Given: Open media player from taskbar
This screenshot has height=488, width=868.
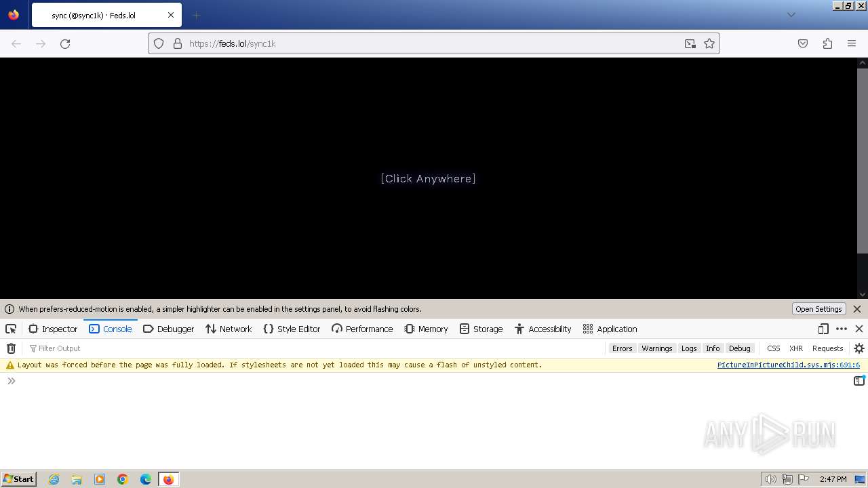Looking at the screenshot, I should coord(100,479).
